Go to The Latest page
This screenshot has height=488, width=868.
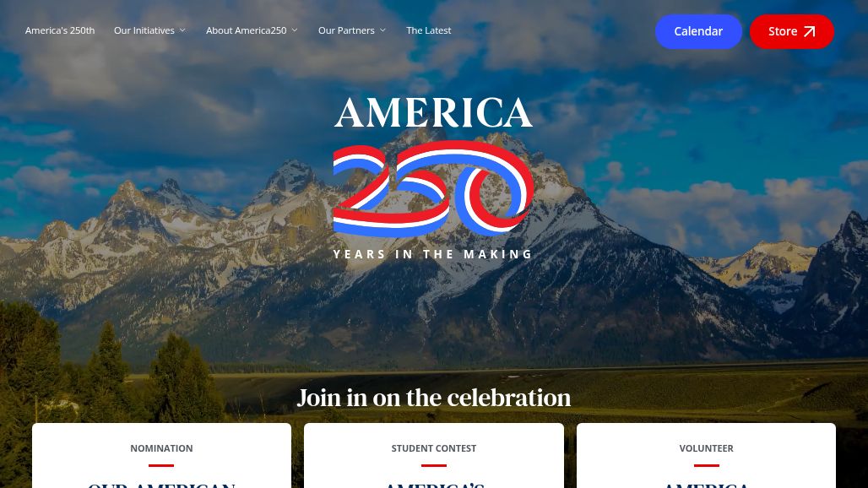click(x=428, y=30)
